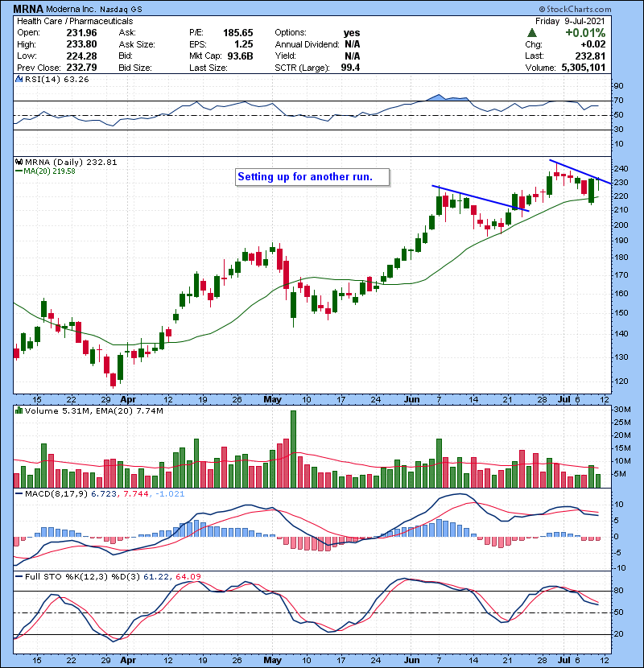644x668 pixels.
Task: Click the 120 price axis label
Action: click(x=621, y=381)
